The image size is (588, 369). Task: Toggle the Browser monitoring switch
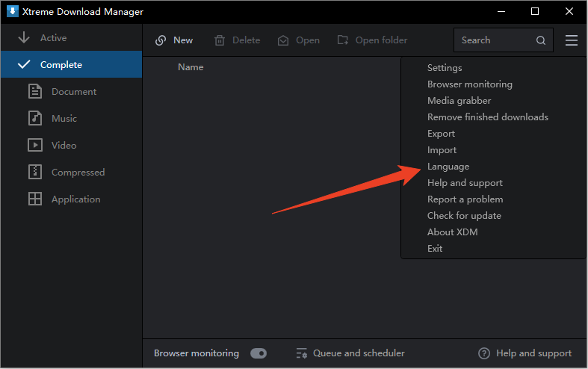coord(259,353)
